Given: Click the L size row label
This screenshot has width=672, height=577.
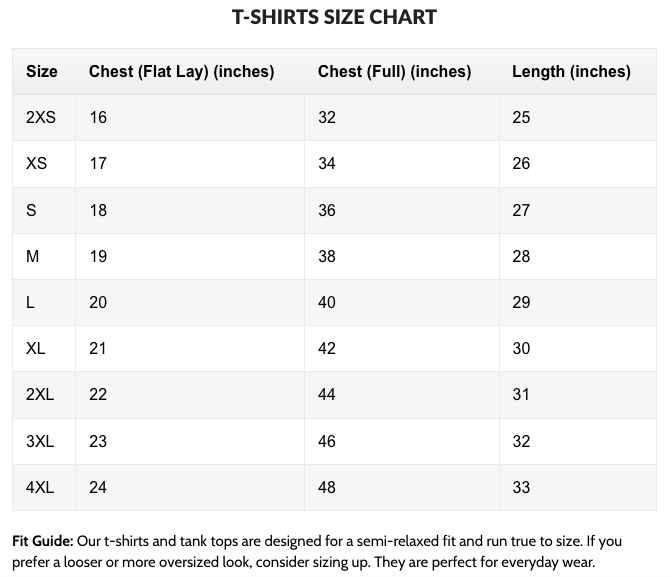Looking at the screenshot, I should (x=32, y=303).
